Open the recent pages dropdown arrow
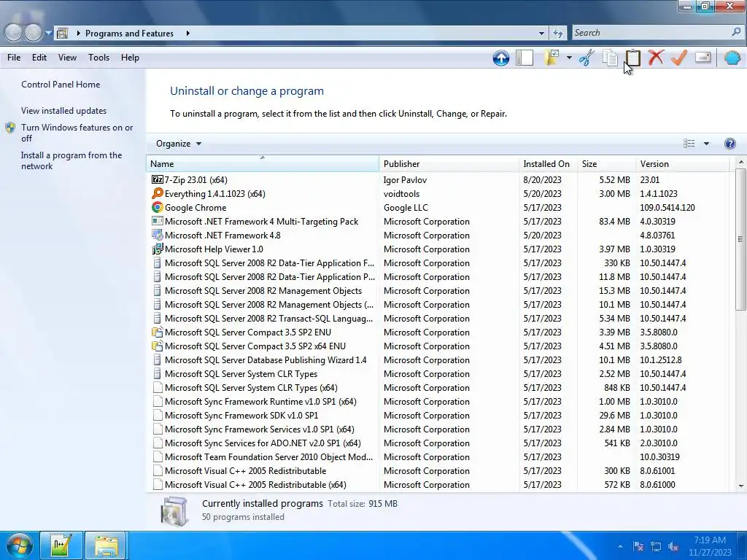This screenshot has width=747, height=560. pyautogui.click(x=48, y=33)
